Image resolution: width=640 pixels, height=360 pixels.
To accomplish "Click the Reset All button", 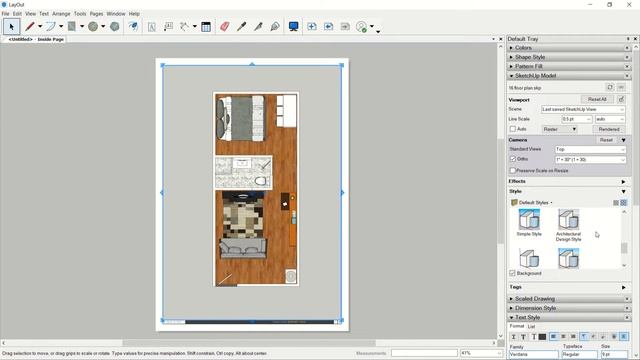I will point(597,99).
